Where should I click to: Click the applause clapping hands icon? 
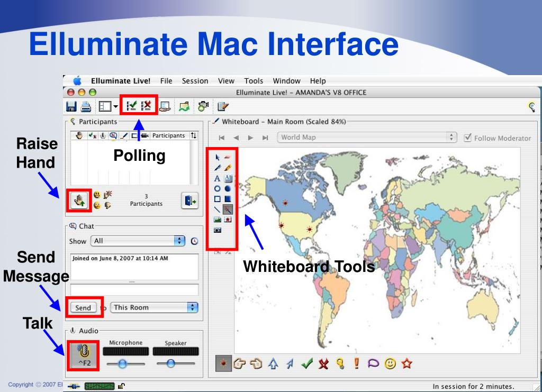pyautogui.click(x=108, y=195)
